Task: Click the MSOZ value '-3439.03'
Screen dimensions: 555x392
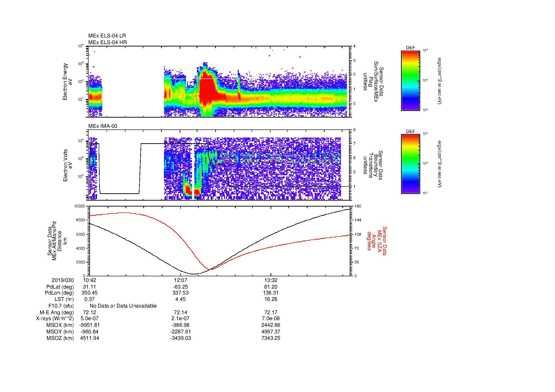Action: click(180, 338)
